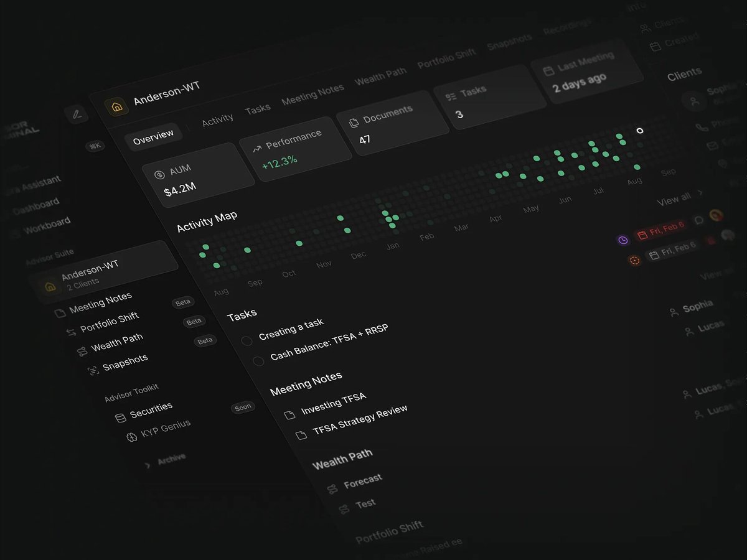Click the Test wealth path icon

click(344, 510)
